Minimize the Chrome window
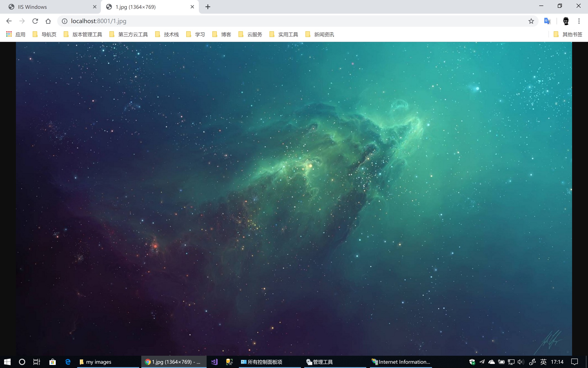 (541, 6)
